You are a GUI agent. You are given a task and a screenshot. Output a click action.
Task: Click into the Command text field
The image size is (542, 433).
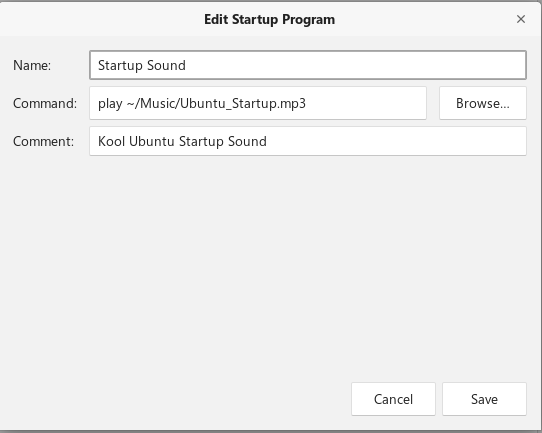[x=258, y=103]
